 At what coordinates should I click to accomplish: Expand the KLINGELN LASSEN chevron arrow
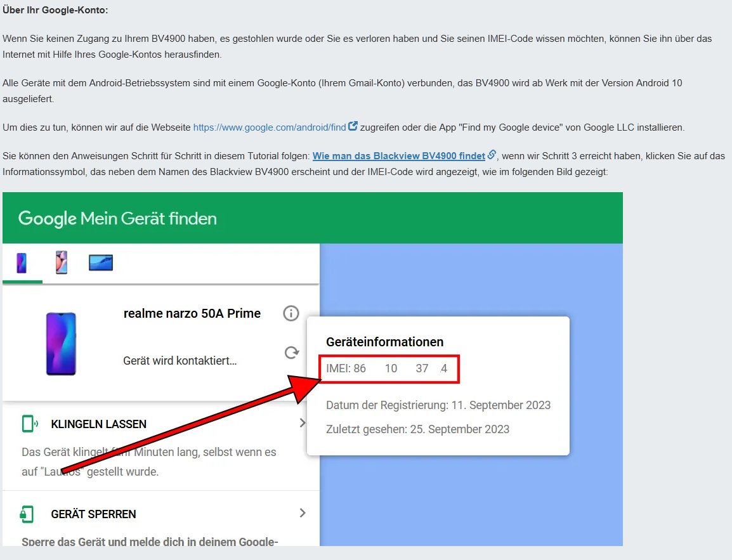pyautogui.click(x=303, y=423)
